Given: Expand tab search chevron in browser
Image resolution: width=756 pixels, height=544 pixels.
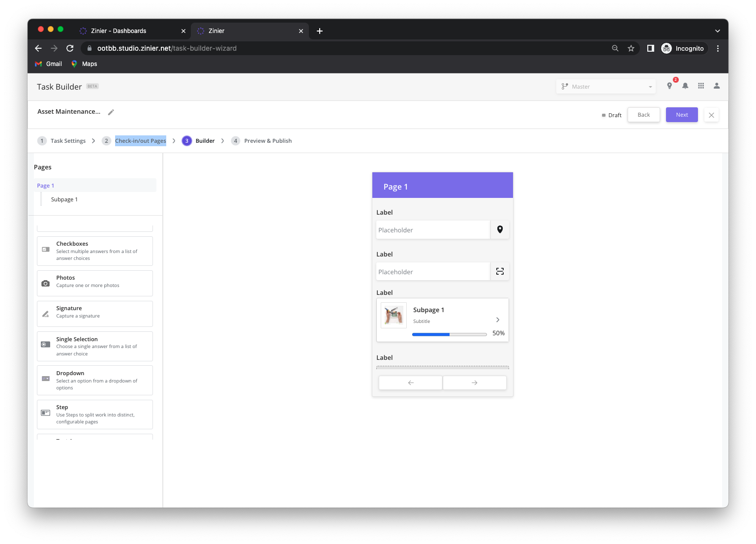Looking at the screenshot, I should [x=718, y=31].
